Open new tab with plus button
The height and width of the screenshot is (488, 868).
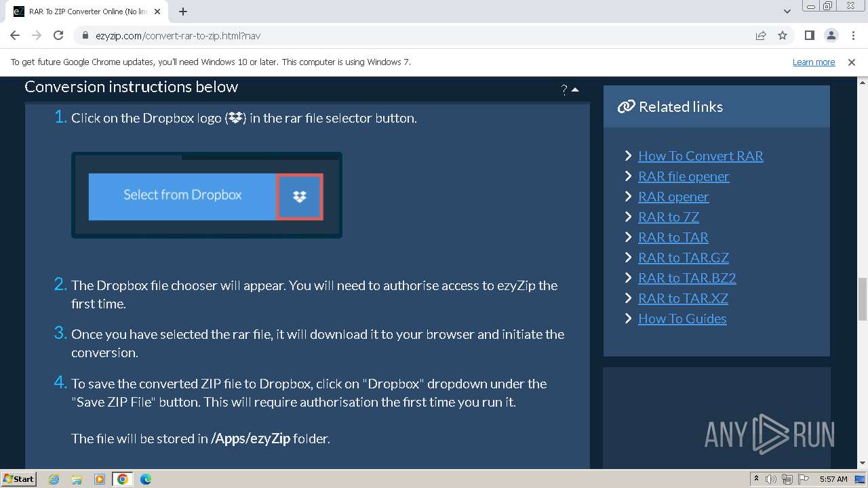point(183,12)
